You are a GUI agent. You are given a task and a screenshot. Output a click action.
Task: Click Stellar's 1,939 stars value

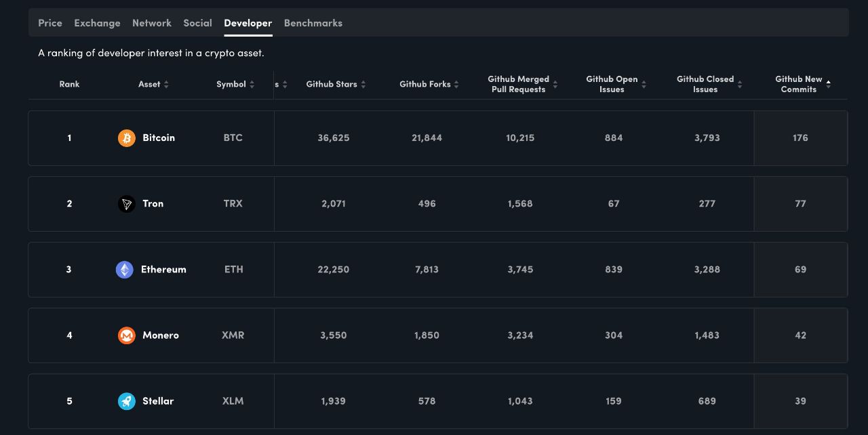334,400
